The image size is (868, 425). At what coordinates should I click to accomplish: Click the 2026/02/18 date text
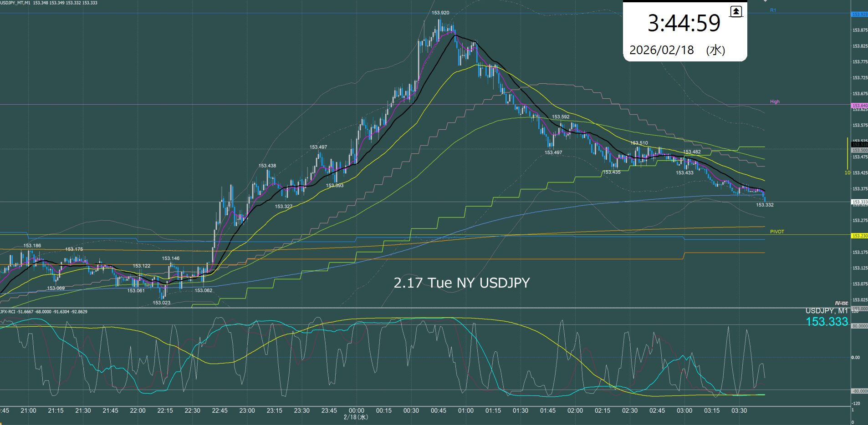661,50
